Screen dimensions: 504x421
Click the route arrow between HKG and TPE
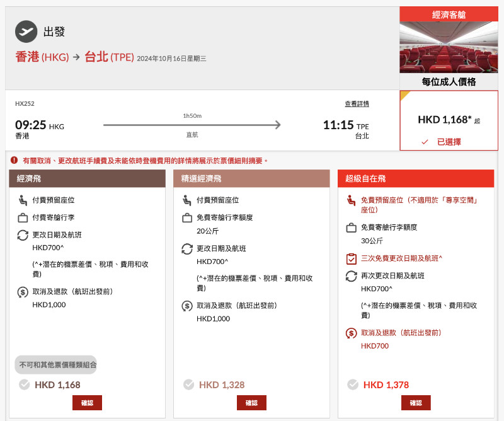pyautogui.click(x=192, y=125)
